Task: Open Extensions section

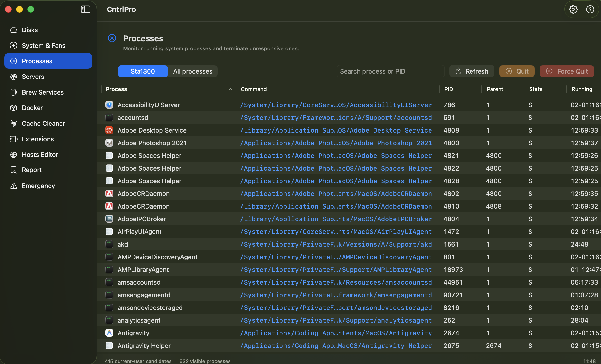Action: 48,139
